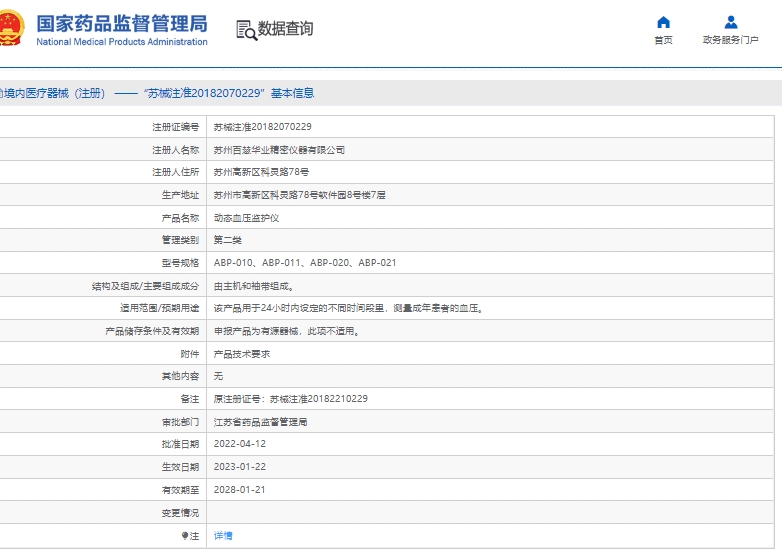Select 无 under 其他内容
782x557 pixels.
[x=218, y=376]
